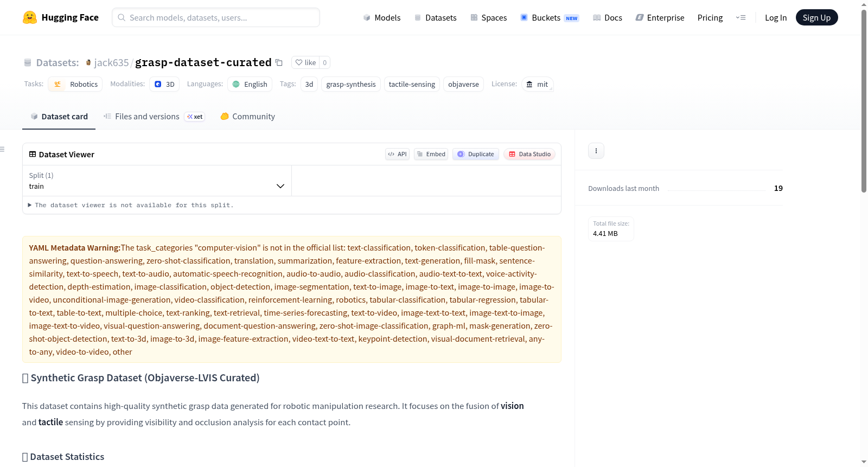This screenshot has height=467, width=868.
Task: Open Spaces in the top navigation
Action: coord(488,17)
